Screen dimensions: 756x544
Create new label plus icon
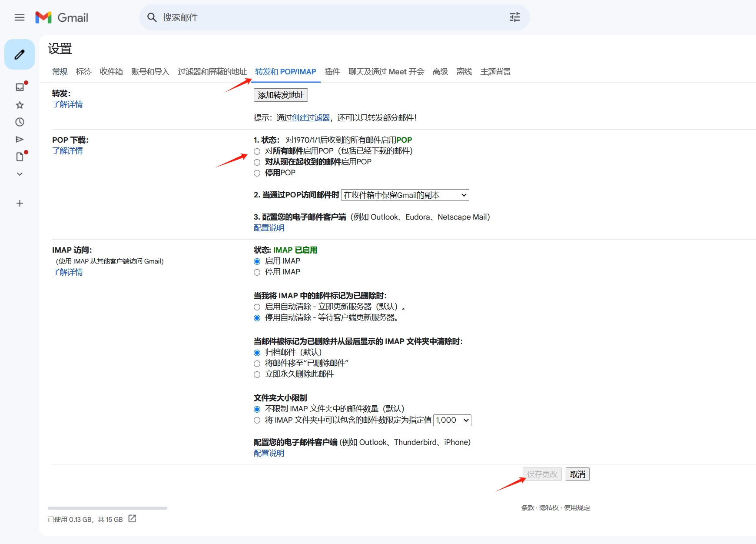tap(20, 203)
